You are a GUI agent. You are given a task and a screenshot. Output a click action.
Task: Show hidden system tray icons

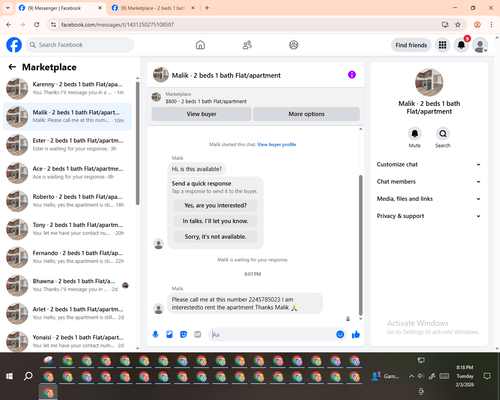pos(412,376)
